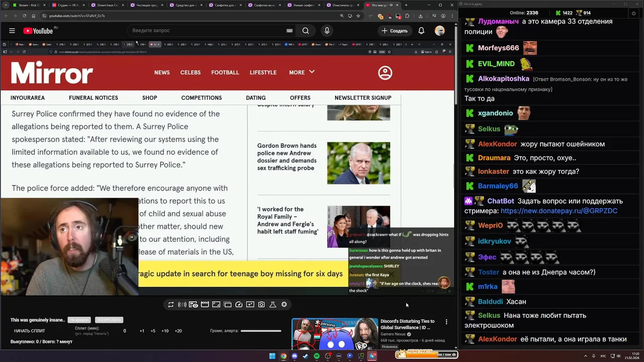This screenshot has width=644, height=362.
Task: Click the Mirror account profile icon
Action: click(x=385, y=73)
